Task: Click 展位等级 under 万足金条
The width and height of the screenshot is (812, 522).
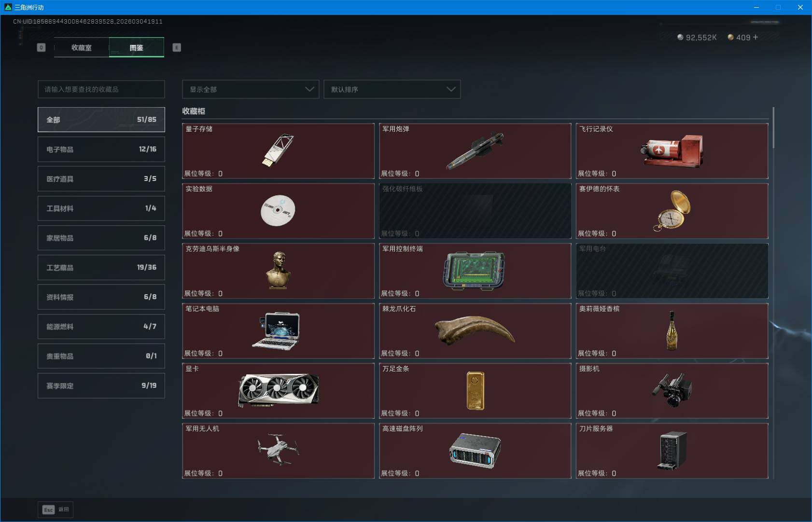Action: [x=400, y=413]
